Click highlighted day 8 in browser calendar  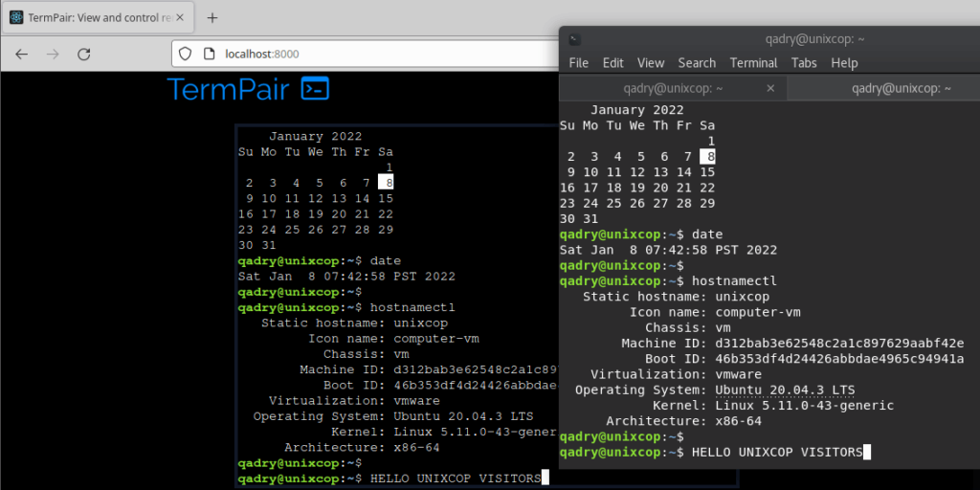[x=386, y=183]
